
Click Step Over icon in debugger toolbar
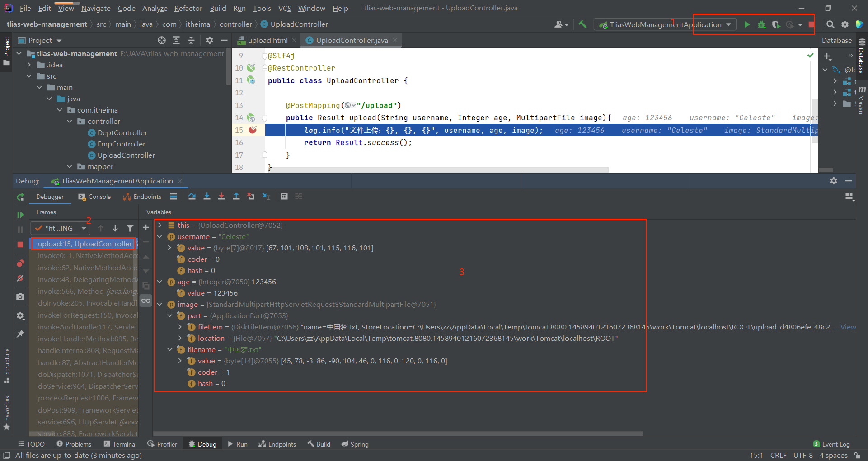[x=192, y=196]
